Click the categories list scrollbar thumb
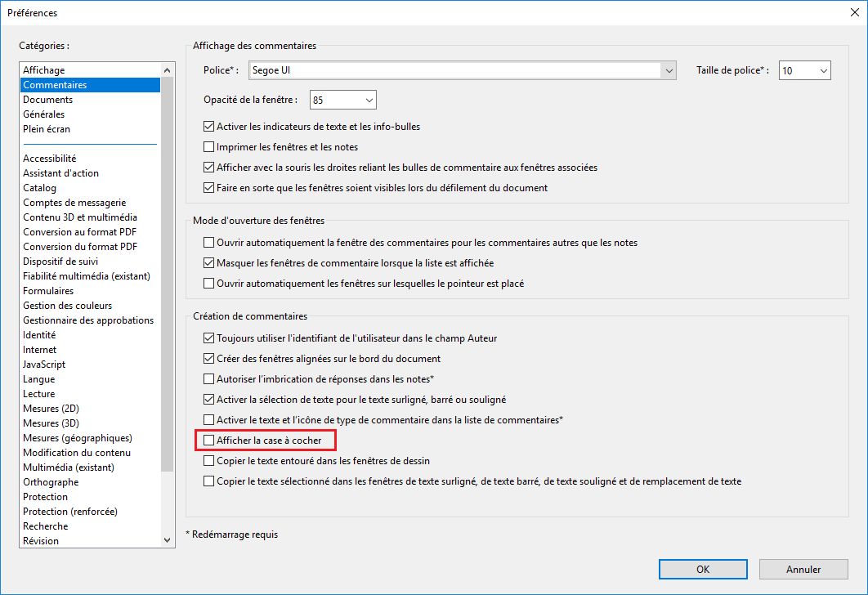 [x=168, y=275]
